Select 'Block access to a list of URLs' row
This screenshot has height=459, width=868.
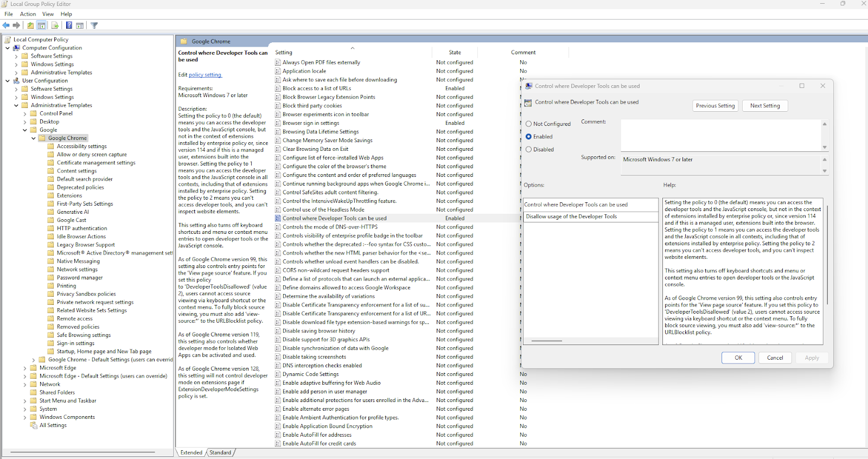(396, 88)
